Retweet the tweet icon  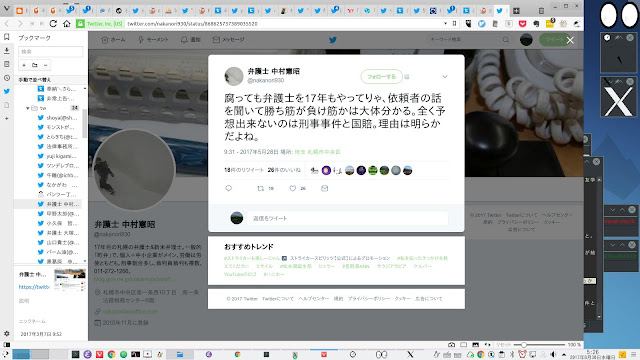260,188
